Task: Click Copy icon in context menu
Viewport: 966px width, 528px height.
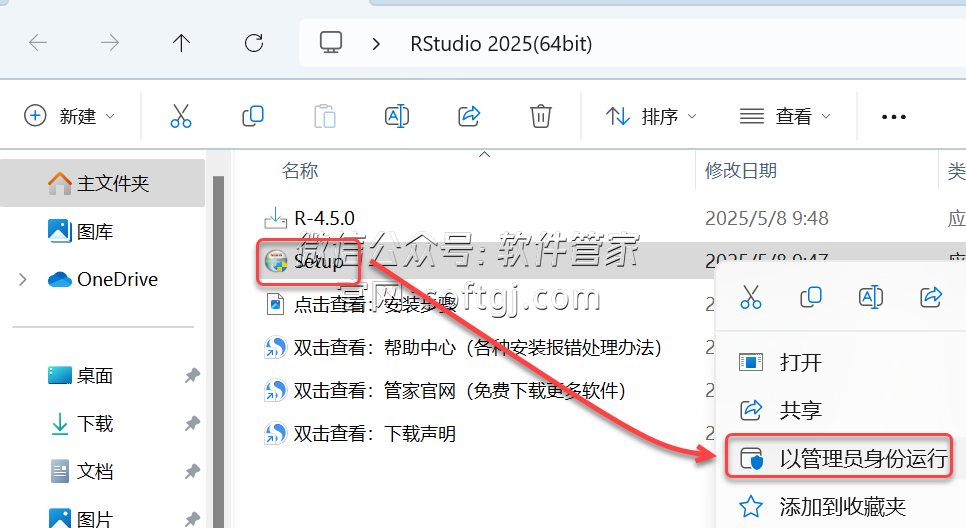Action: tap(811, 297)
